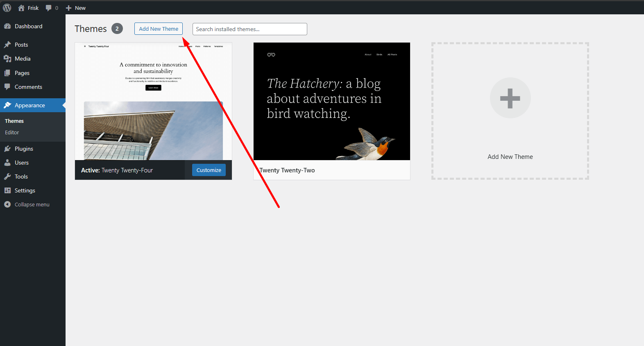This screenshot has width=644, height=346.
Task: Open the Appearance menu section
Action: pyautogui.click(x=29, y=105)
